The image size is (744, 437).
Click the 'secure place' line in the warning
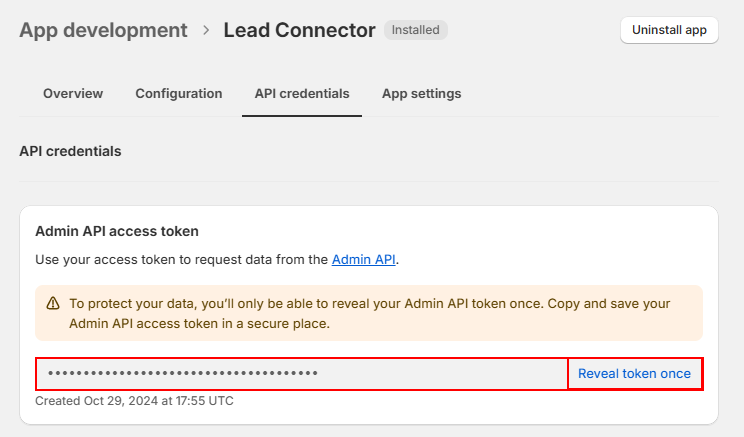(x=199, y=324)
